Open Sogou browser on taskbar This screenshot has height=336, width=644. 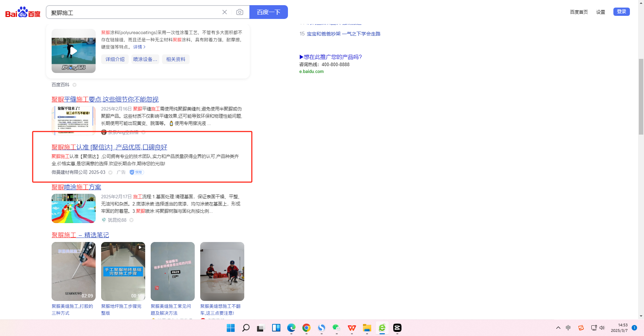click(322, 328)
